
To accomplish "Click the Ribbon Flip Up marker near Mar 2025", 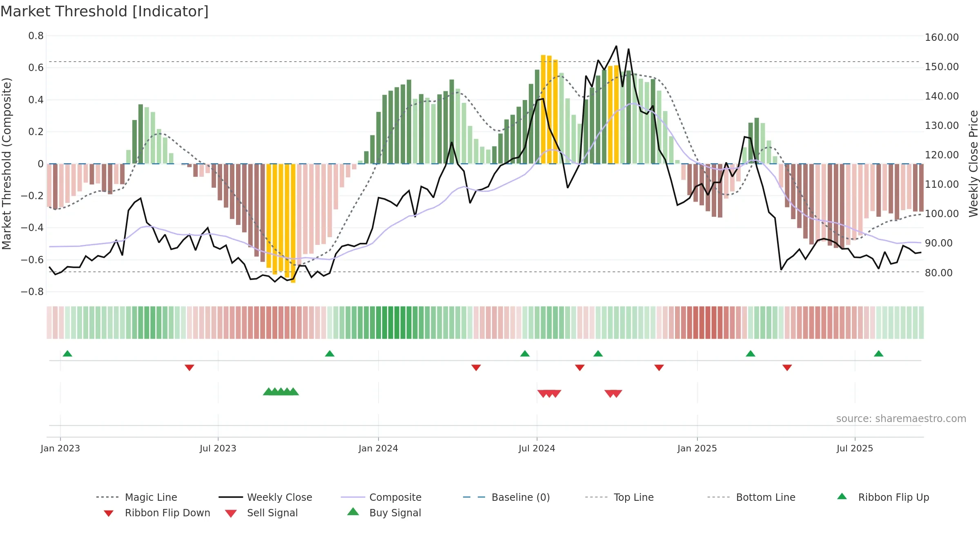I will point(750,353).
